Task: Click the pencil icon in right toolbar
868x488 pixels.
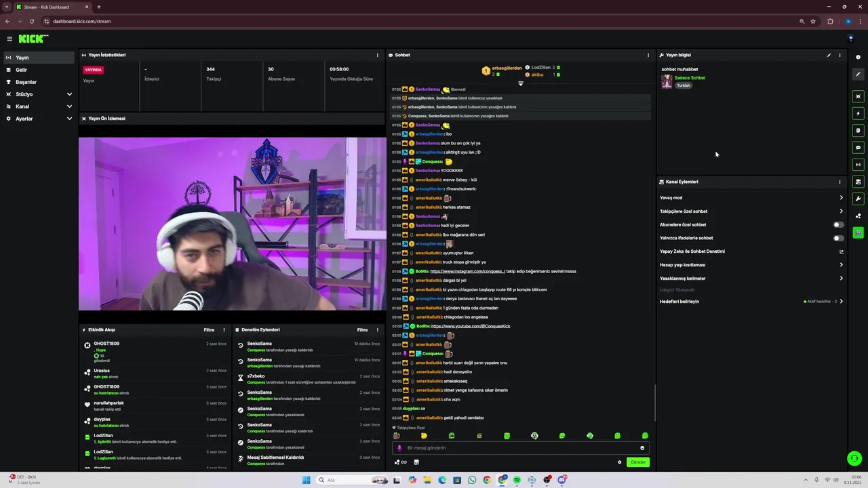Action: [x=858, y=74]
